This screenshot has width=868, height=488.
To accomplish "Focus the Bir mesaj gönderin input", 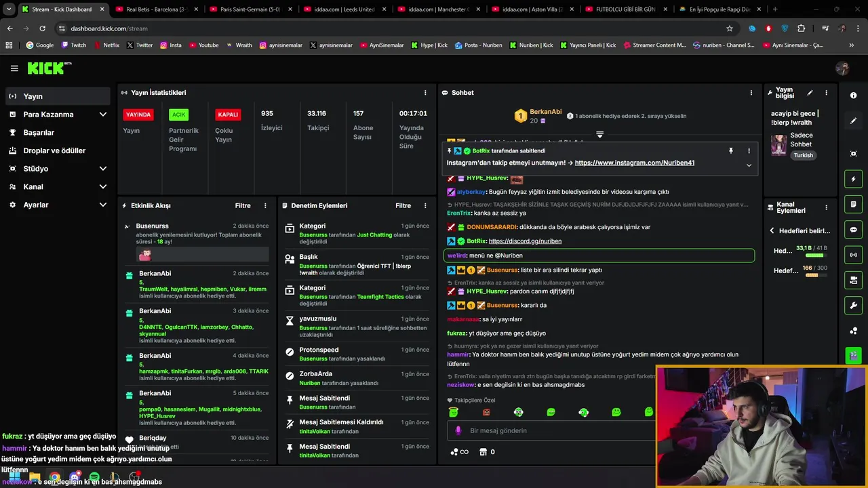I will pyautogui.click(x=553, y=430).
